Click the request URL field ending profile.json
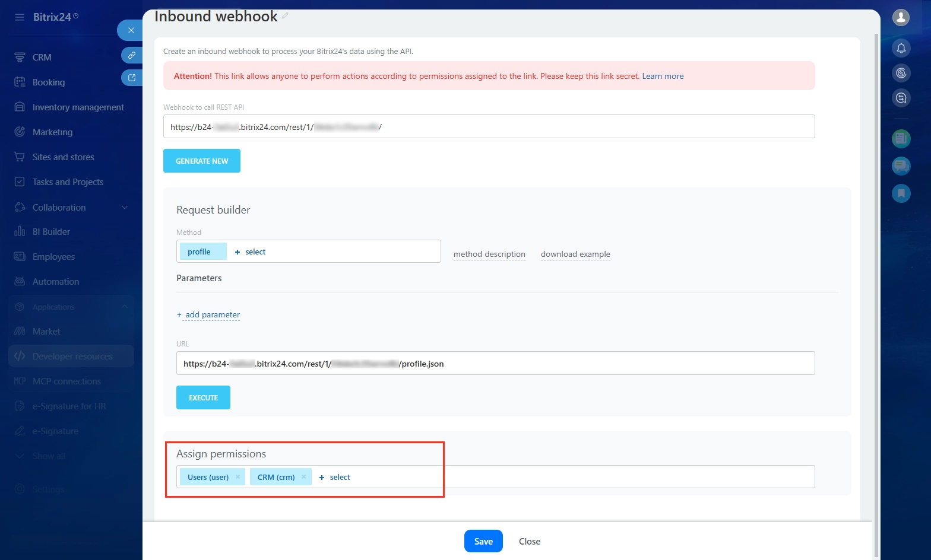The height and width of the screenshot is (560, 931). 495,363
